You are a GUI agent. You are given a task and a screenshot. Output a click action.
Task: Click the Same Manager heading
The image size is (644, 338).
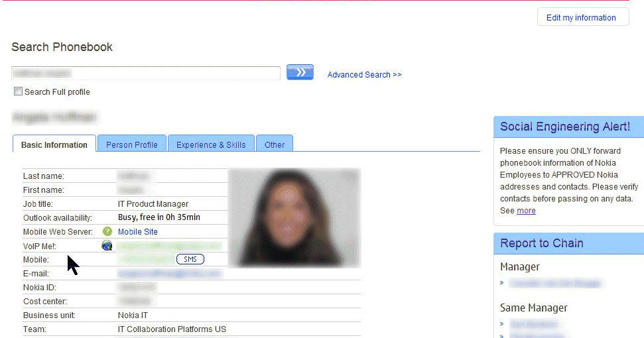click(x=533, y=308)
